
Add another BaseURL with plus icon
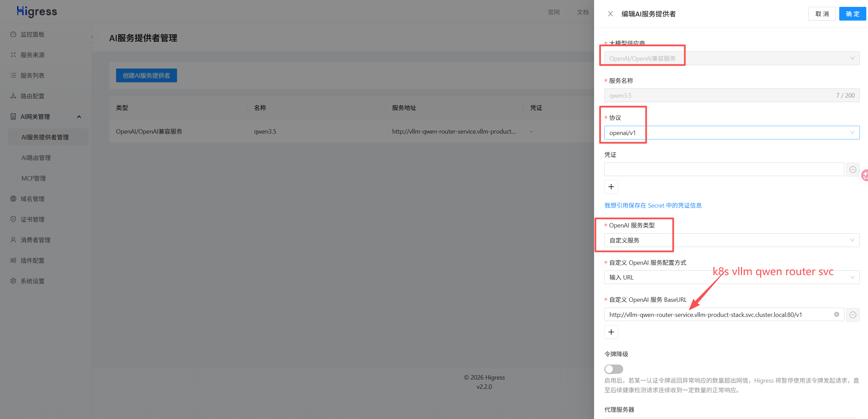(x=611, y=332)
